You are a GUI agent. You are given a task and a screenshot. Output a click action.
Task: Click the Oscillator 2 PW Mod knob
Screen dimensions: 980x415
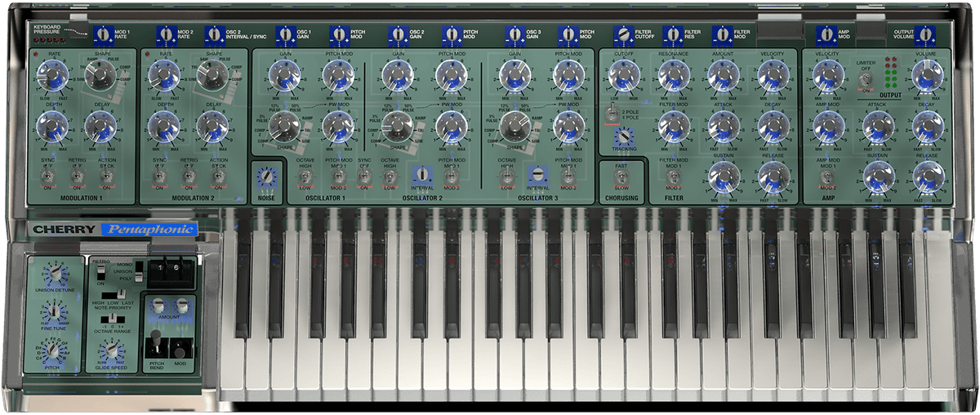click(452, 125)
